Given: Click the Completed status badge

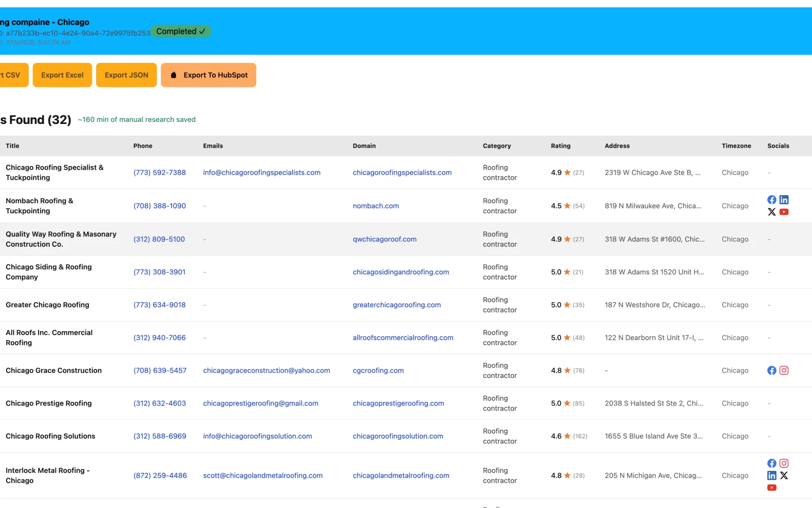Looking at the screenshot, I should pos(181,31).
